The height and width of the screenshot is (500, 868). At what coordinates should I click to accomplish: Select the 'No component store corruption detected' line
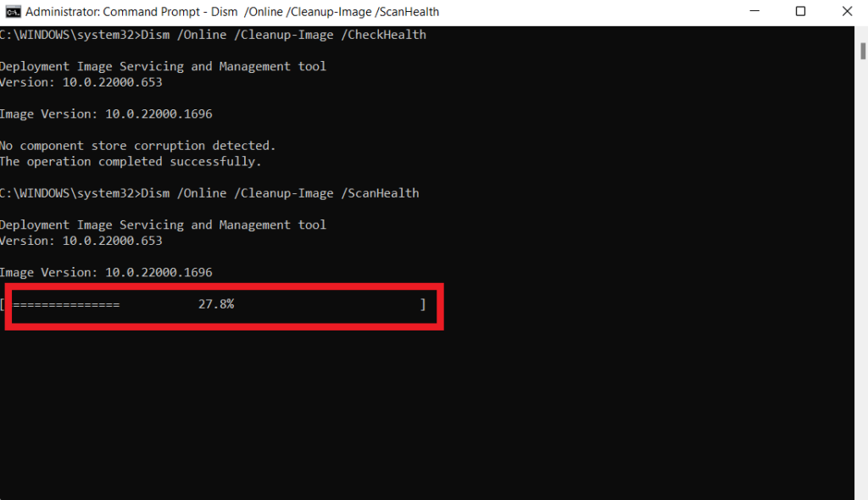[x=137, y=145]
